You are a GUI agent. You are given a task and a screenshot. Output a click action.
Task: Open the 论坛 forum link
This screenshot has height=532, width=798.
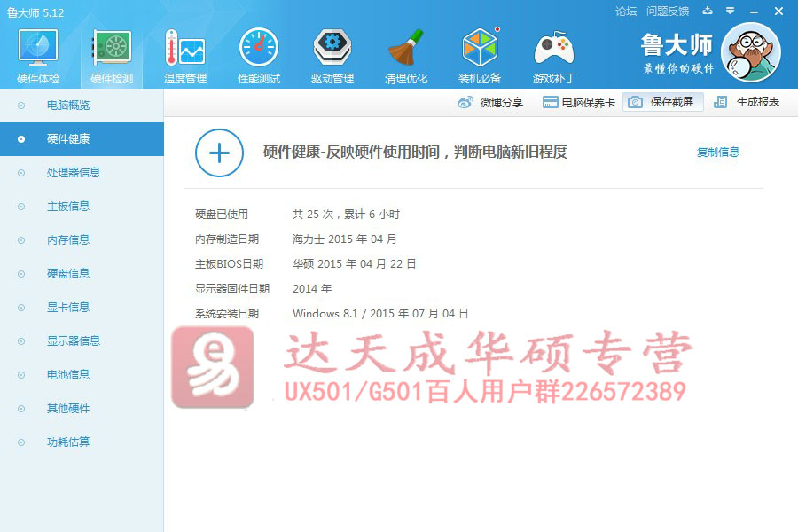[626, 12]
